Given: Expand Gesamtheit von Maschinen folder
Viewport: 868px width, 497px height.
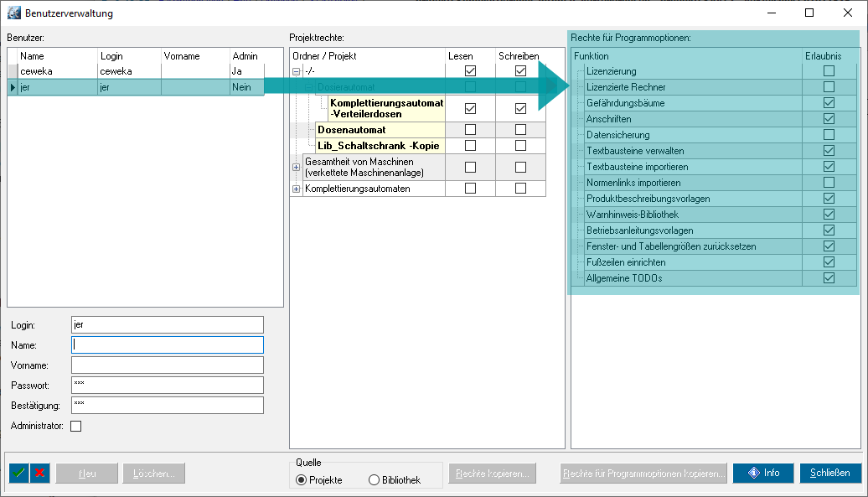Looking at the screenshot, I should click(296, 167).
